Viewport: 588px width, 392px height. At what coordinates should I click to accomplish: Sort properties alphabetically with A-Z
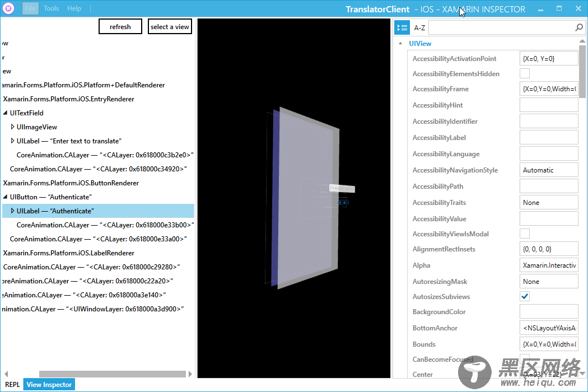(419, 28)
